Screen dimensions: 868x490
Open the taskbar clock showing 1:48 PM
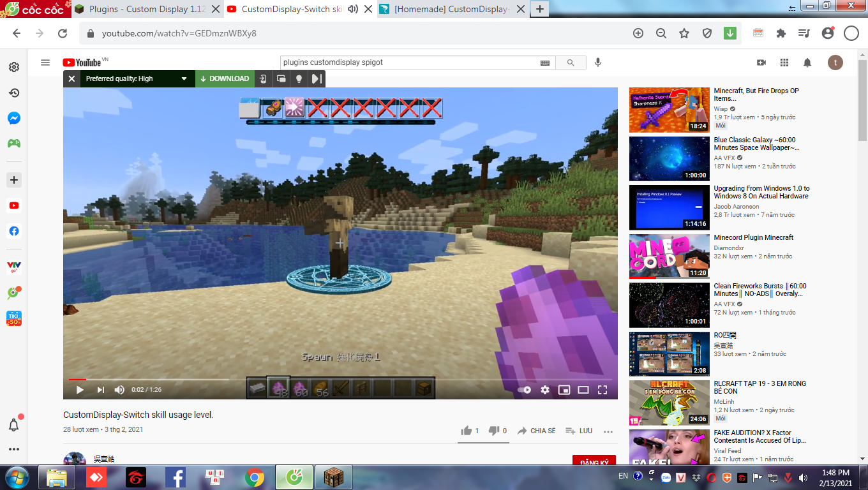[836, 477]
